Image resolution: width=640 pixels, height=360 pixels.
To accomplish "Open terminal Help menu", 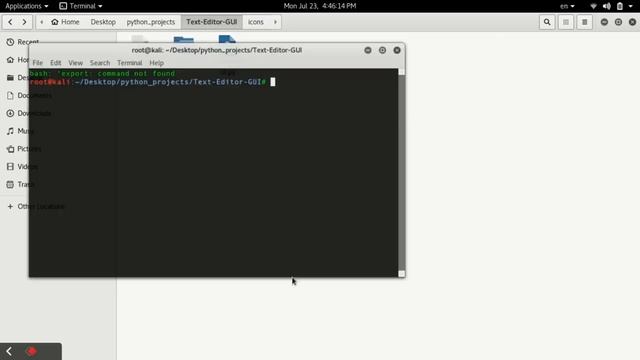I will [156, 63].
